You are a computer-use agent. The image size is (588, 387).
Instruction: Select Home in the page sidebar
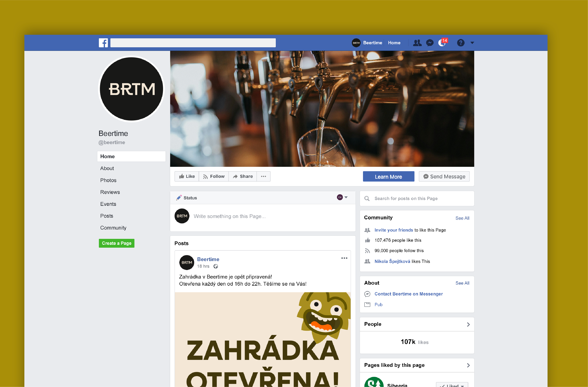[131, 156]
